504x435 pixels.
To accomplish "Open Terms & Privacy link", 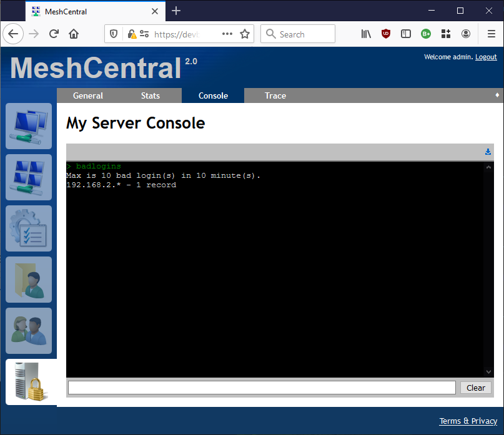I will pyautogui.click(x=468, y=421).
